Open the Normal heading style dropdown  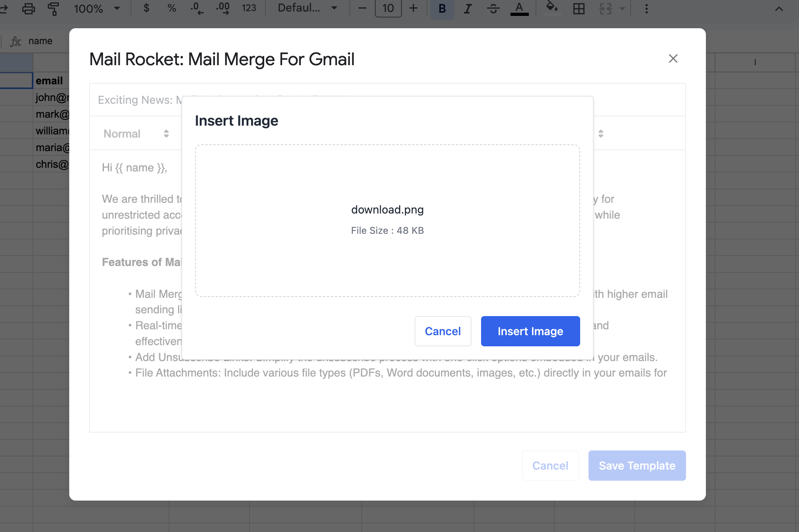(x=136, y=134)
